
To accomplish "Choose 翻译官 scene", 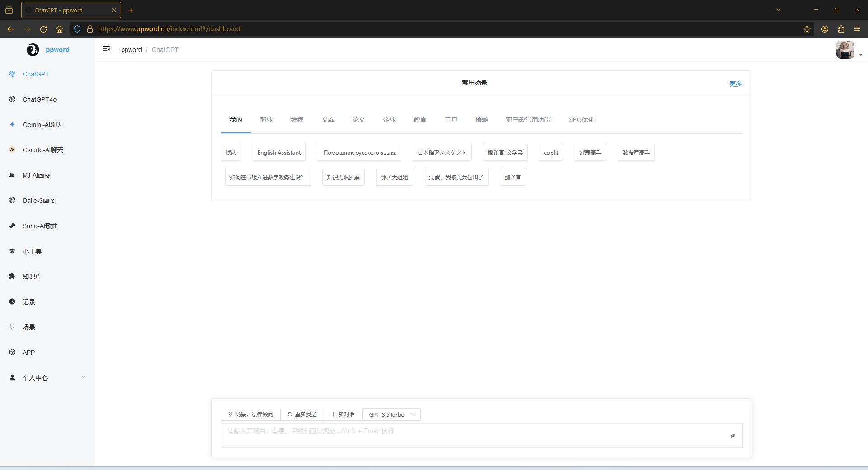I will 513,177.
